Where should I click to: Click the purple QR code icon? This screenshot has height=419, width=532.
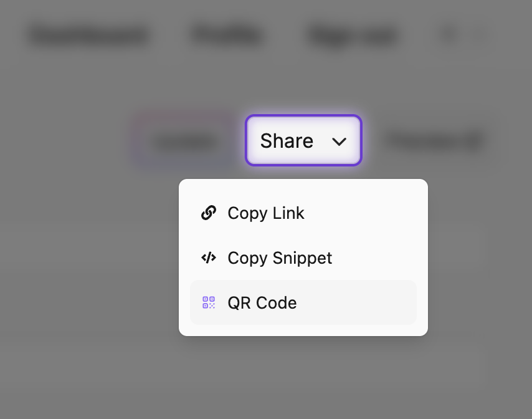pos(209,302)
